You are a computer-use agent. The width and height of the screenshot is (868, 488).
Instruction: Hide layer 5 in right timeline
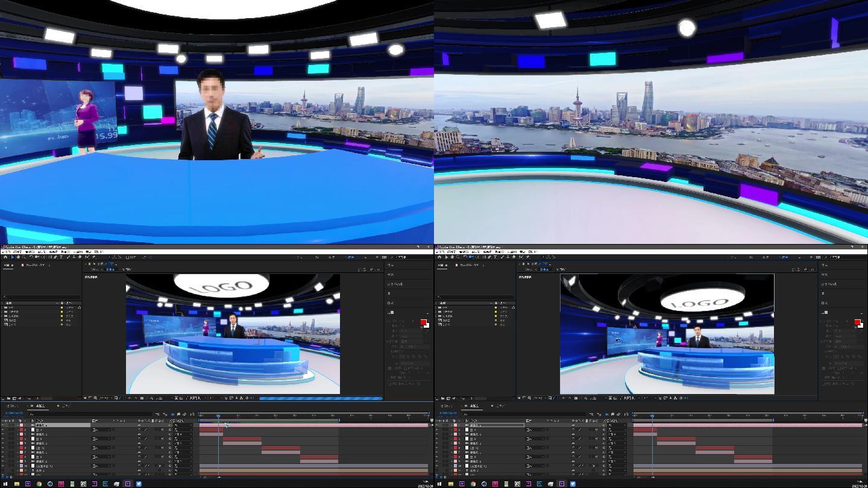(436, 443)
